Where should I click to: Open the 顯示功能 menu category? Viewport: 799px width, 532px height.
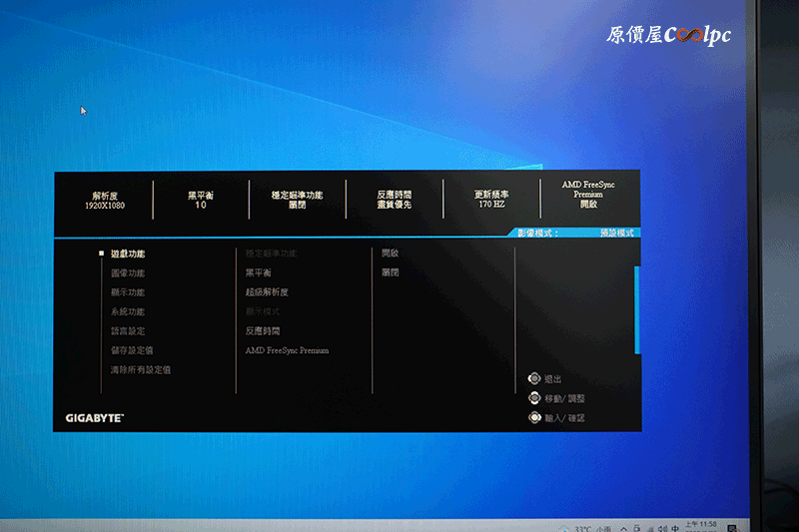pos(128,292)
